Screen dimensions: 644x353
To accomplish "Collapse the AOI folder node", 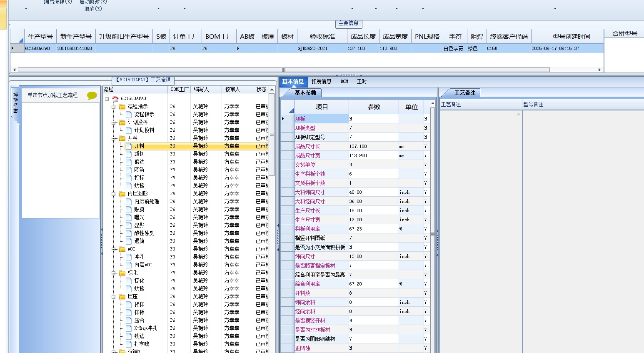I will (114, 249).
